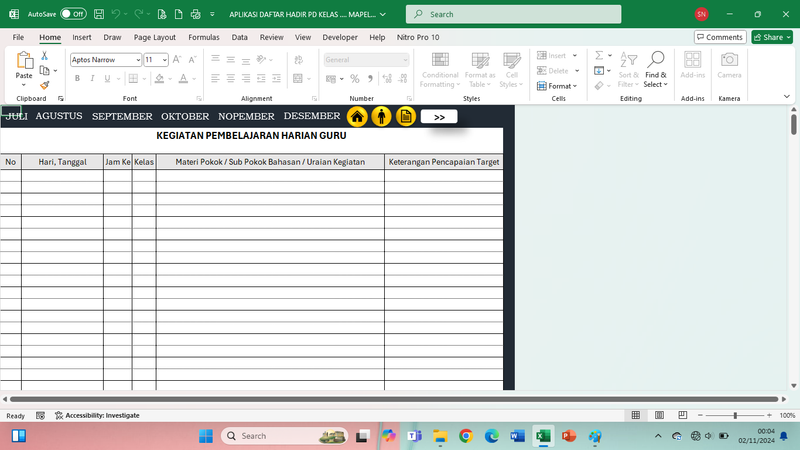Click the zoom slider handle
The height and width of the screenshot is (450, 800).
pos(735,415)
